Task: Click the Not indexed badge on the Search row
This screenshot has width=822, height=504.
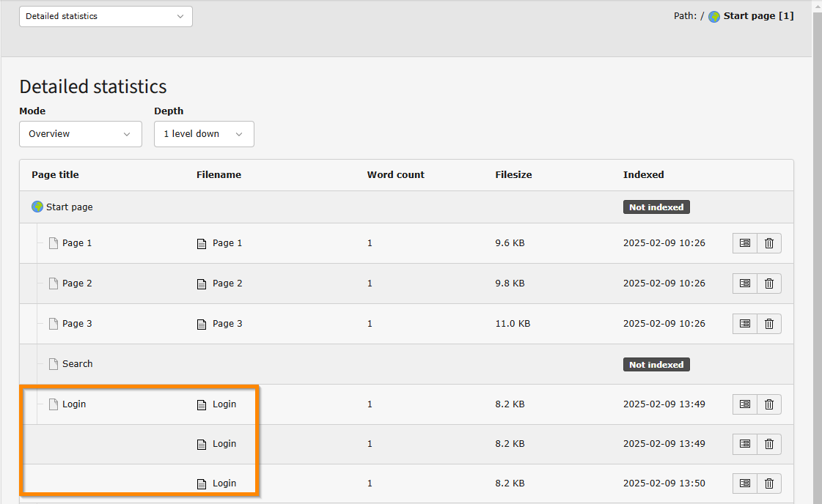Action: click(656, 364)
